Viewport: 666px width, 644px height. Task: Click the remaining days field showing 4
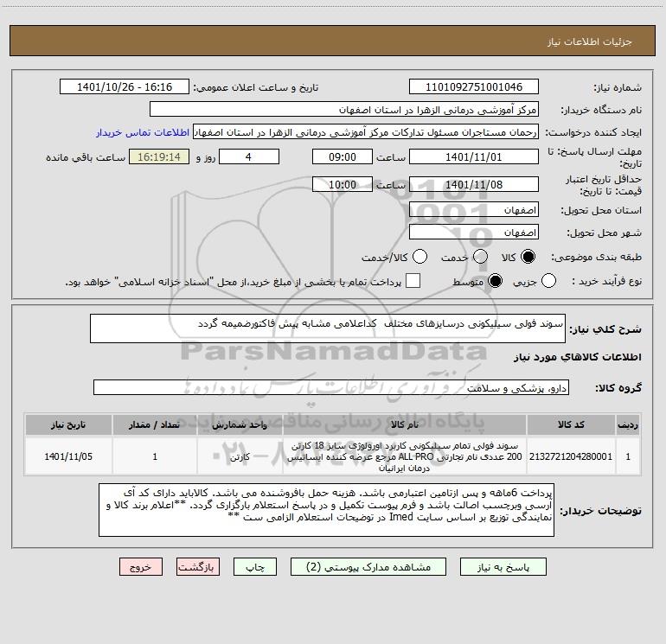(x=249, y=156)
